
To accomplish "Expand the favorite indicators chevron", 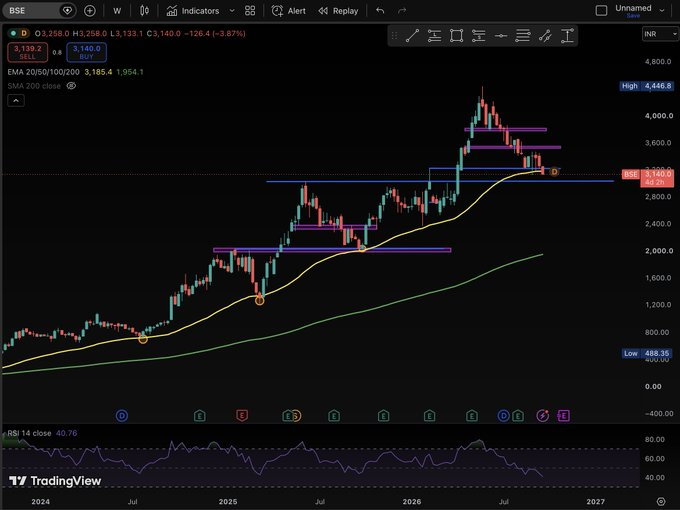I will pos(232,11).
